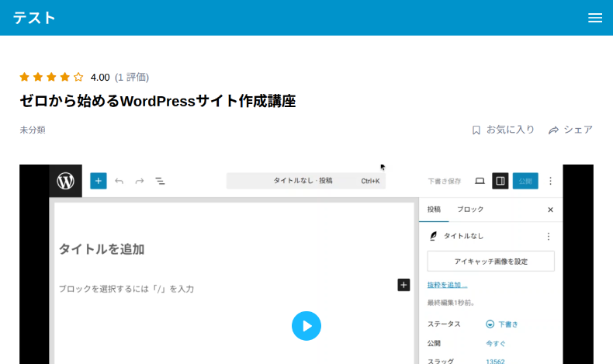Click the テスト site title
The image size is (613, 364).
pos(34,18)
